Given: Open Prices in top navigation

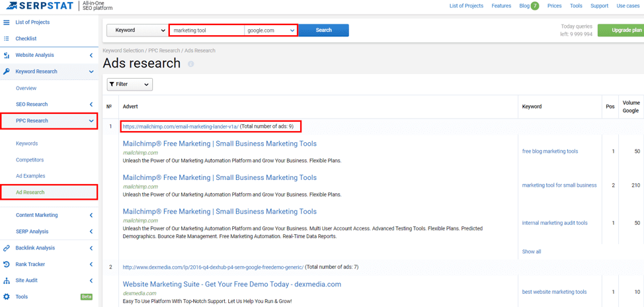Looking at the screenshot, I should pos(554,6).
